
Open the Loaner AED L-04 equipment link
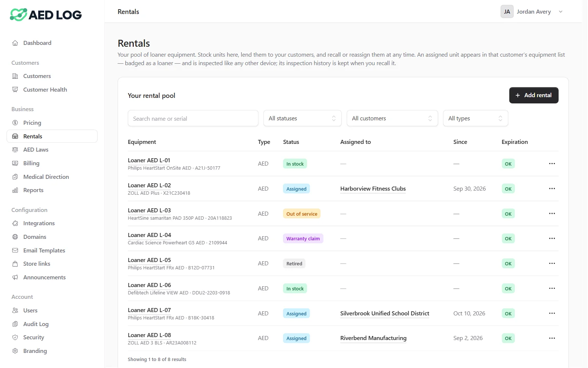point(149,235)
